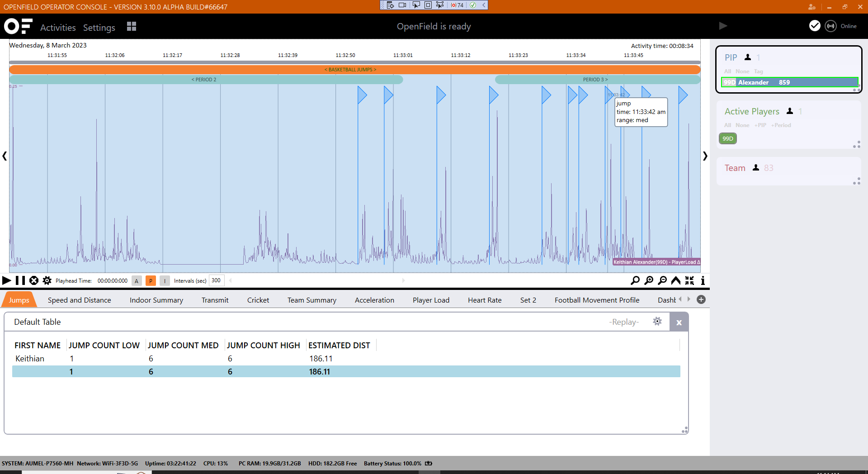Click the display layout adorners icon

428,5
